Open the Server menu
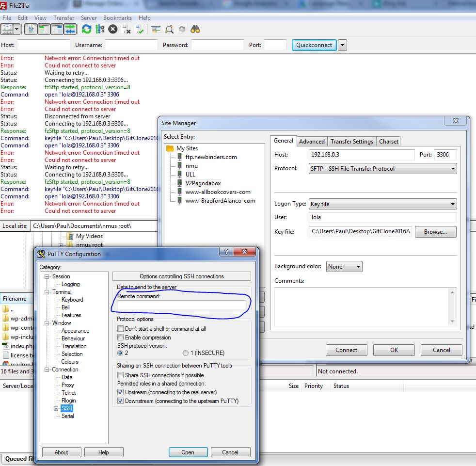This screenshot has width=476, height=466. (x=89, y=17)
